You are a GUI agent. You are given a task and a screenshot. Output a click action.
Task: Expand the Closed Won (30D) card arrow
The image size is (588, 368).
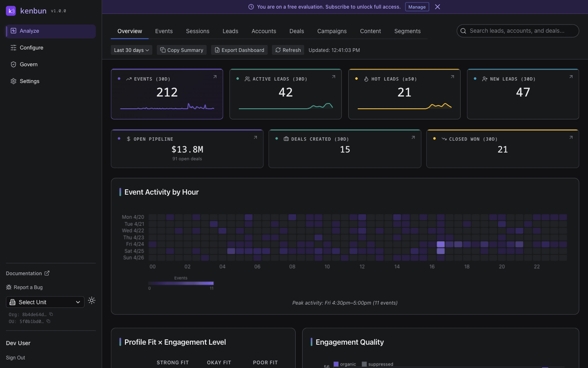[x=571, y=137]
